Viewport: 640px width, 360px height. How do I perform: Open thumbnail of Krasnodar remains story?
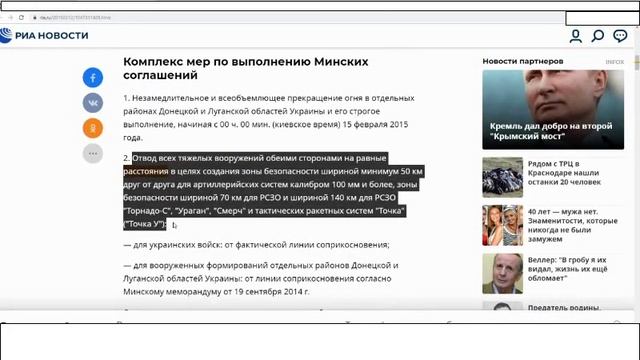502,178
